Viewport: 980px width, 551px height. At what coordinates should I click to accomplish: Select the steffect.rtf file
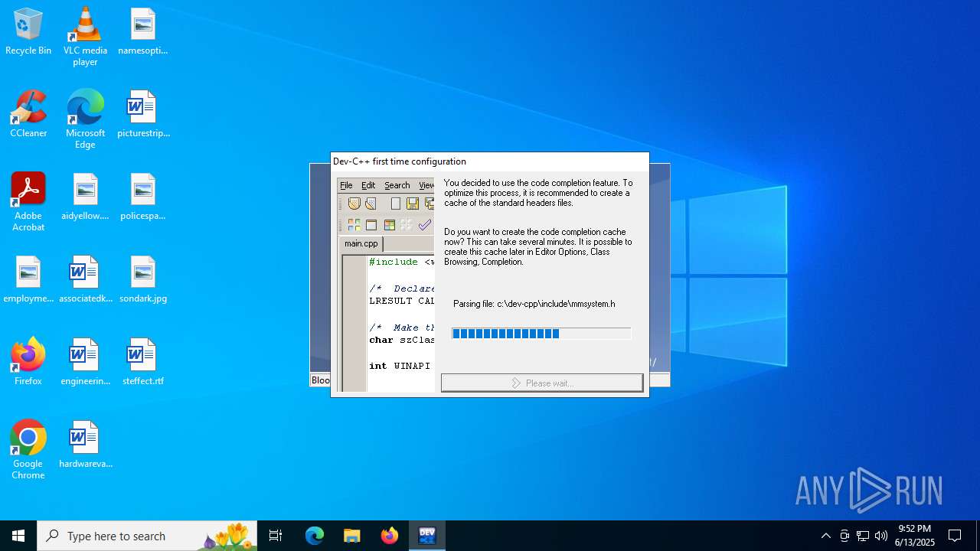(142, 363)
